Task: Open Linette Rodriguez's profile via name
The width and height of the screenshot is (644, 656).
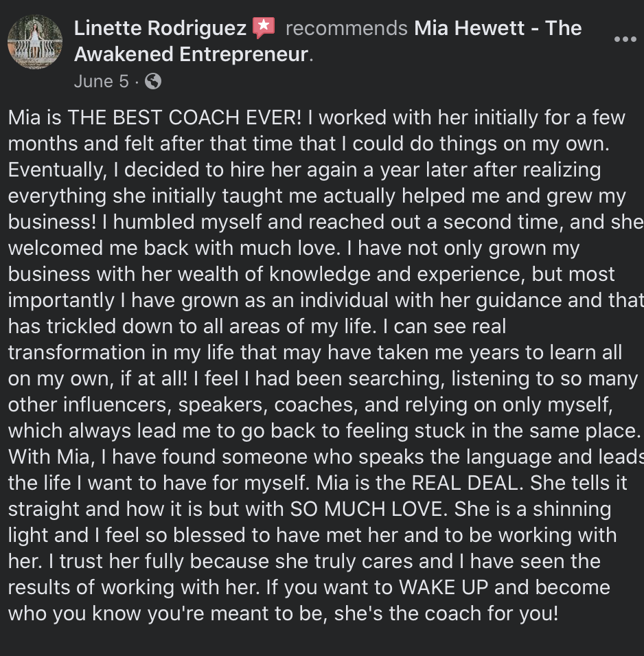Action: 160,28
